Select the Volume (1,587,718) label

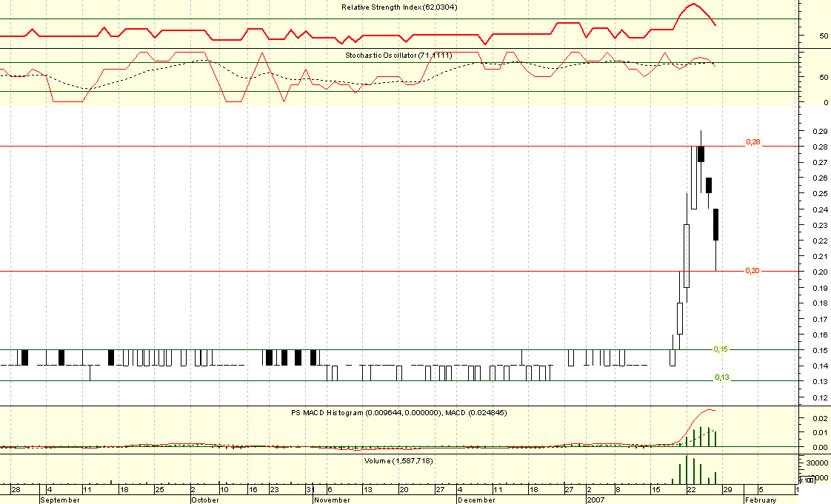(x=398, y=460)
